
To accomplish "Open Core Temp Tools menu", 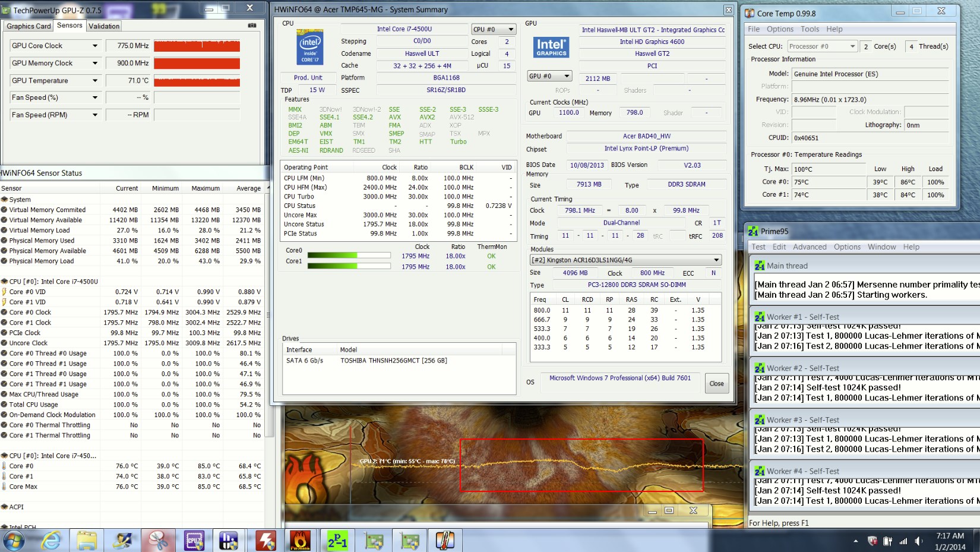I will click(x=810, y=29).
